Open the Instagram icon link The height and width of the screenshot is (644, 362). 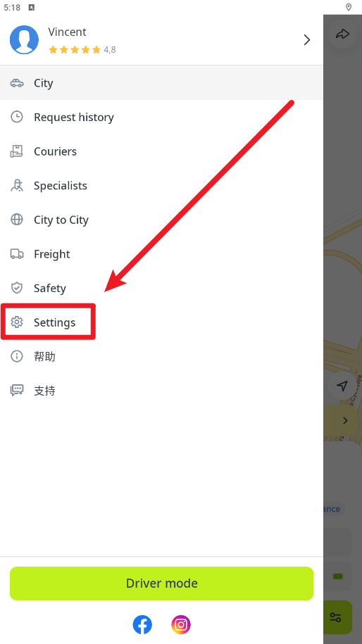pyautogui.click(x=181, y=625)
